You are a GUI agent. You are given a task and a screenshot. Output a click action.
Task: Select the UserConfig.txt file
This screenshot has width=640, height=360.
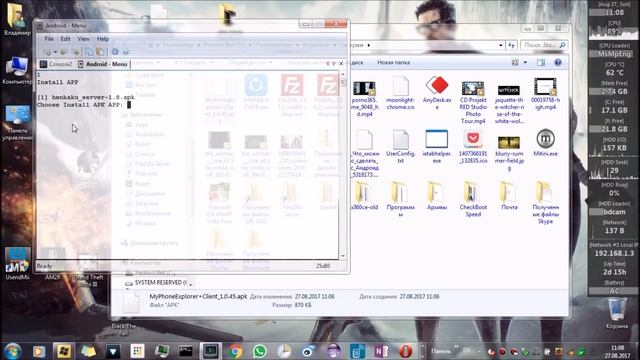400,146
